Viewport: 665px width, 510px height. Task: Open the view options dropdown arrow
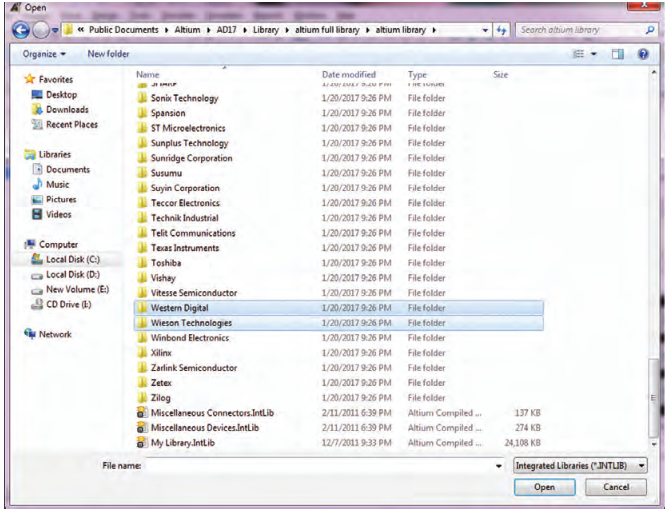tap(594, 54)
